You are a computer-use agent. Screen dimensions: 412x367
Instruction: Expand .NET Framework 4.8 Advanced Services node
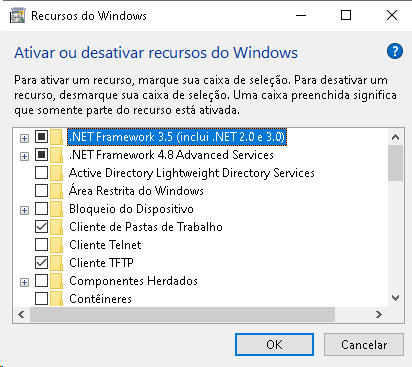click(x=24, y=156)
